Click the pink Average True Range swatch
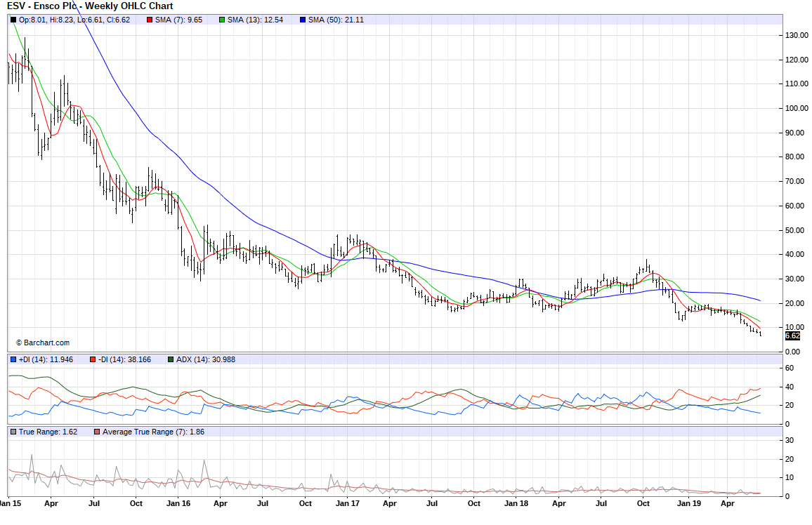 (97, 432)
